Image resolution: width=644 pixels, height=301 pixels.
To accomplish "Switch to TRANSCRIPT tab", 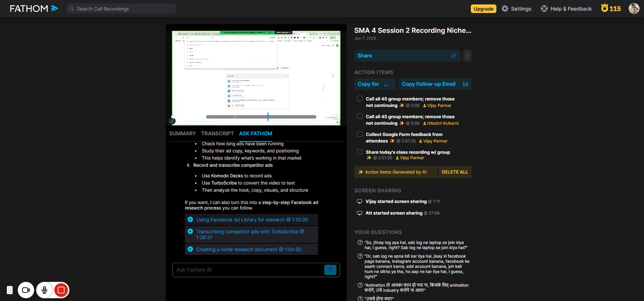I will [217, 133].
